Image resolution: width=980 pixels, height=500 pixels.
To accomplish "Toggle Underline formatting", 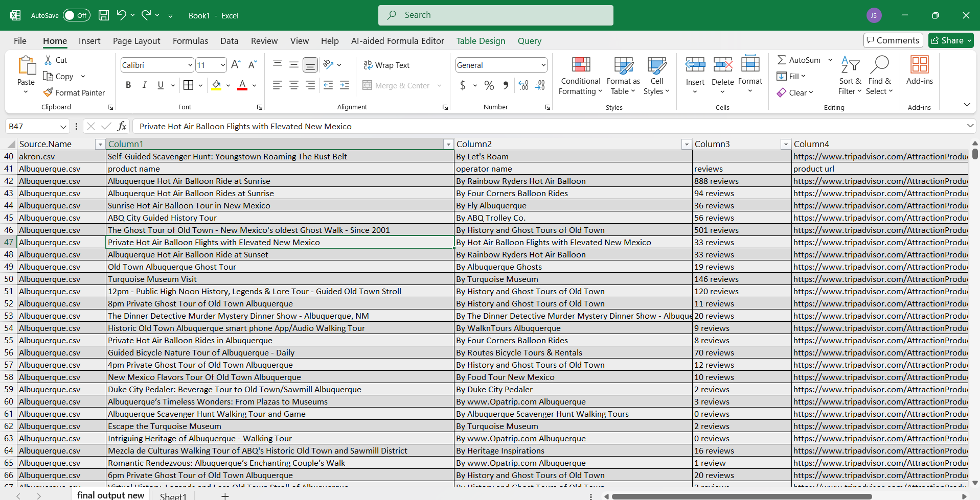I will pos(161,85).
